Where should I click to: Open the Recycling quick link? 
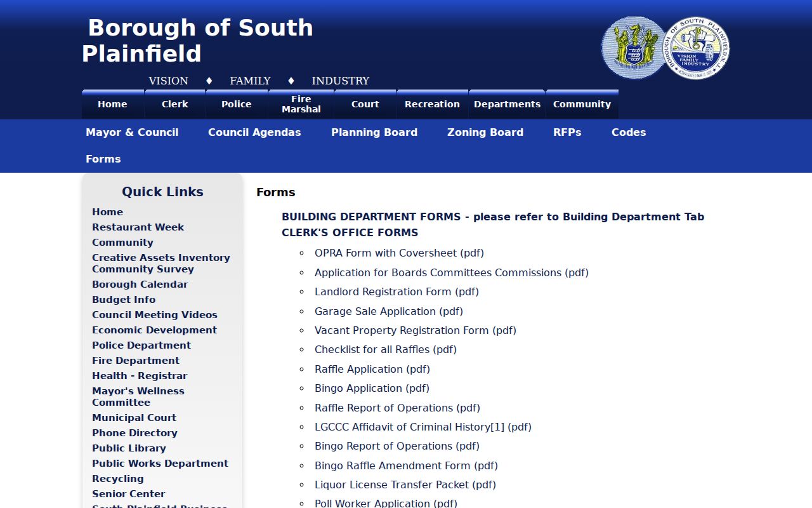pos(118,479)
